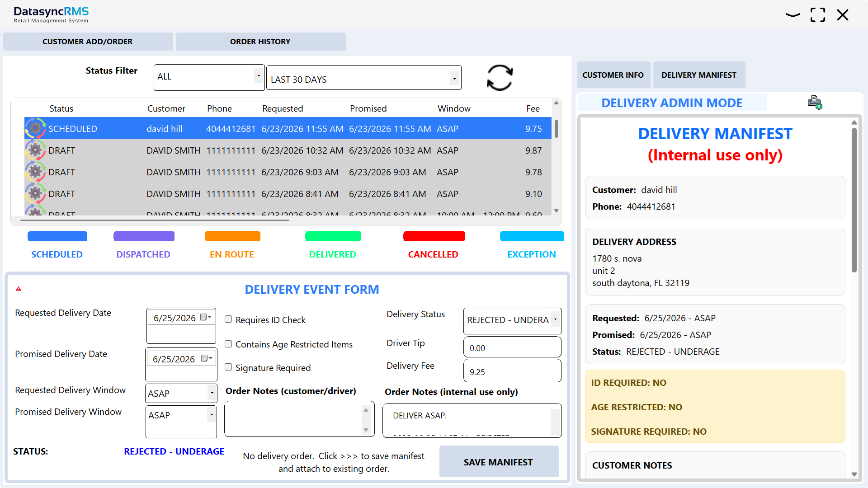Open Requested Delivery Window ASAP dropdown
Image resolution: width=868 pixels, height=488 pixels.
click(181, 393)
